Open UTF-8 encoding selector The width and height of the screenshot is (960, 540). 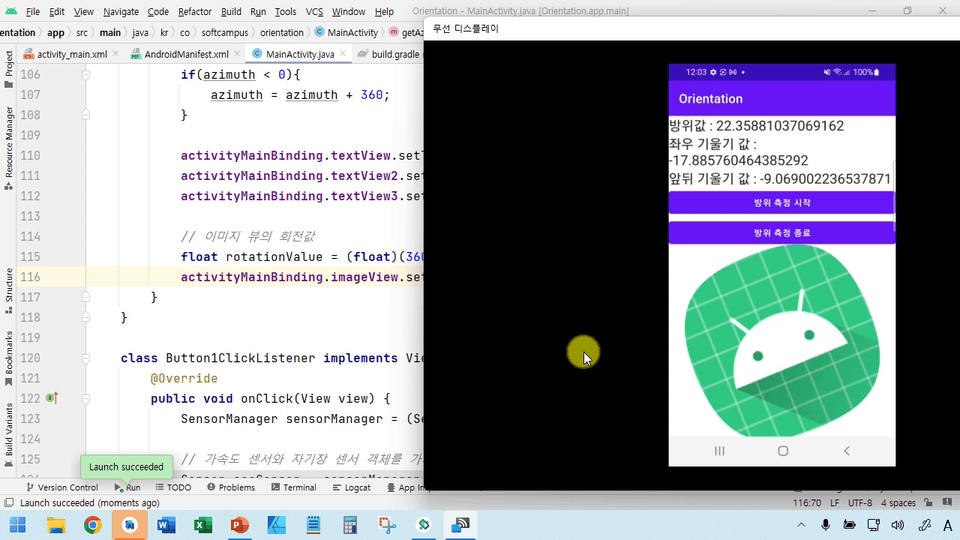point(860,503)
